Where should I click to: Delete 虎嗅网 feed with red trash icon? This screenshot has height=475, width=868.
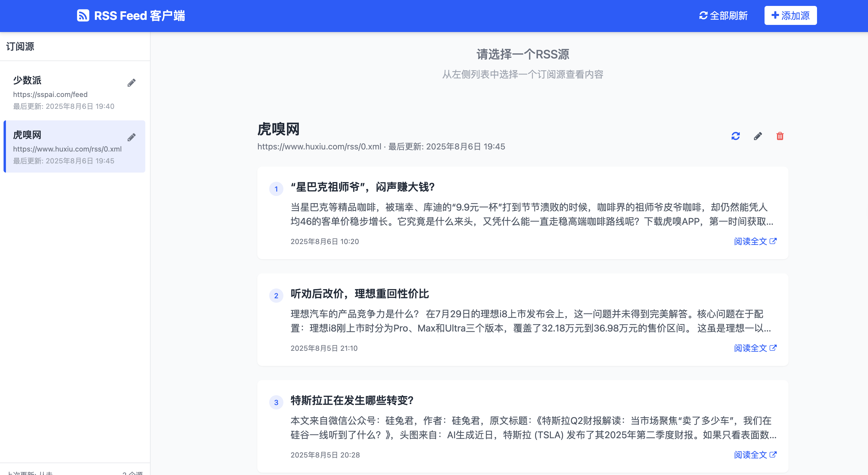click(x=780, y=136)
